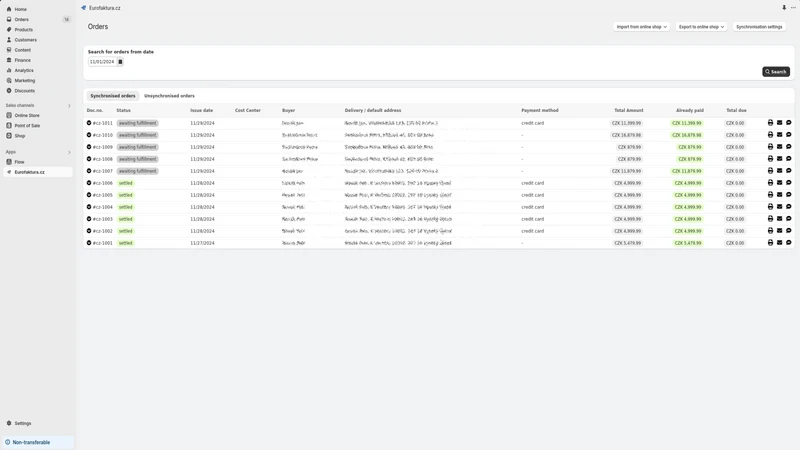Open order #cz-1006
Image resolution: width=800 pixels, height=450 pixels.
pyautogui.click(x=103, y=183)
